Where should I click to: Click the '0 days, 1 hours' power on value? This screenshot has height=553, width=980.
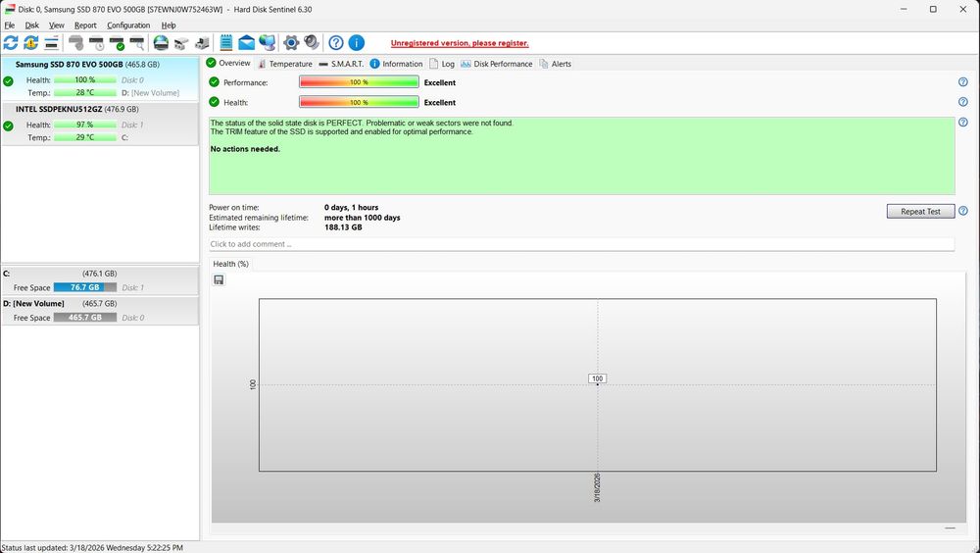coord(351,208)
